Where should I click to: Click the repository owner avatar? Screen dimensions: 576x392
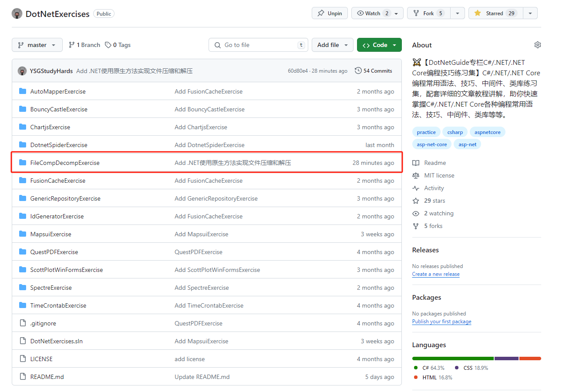[17, 14]
